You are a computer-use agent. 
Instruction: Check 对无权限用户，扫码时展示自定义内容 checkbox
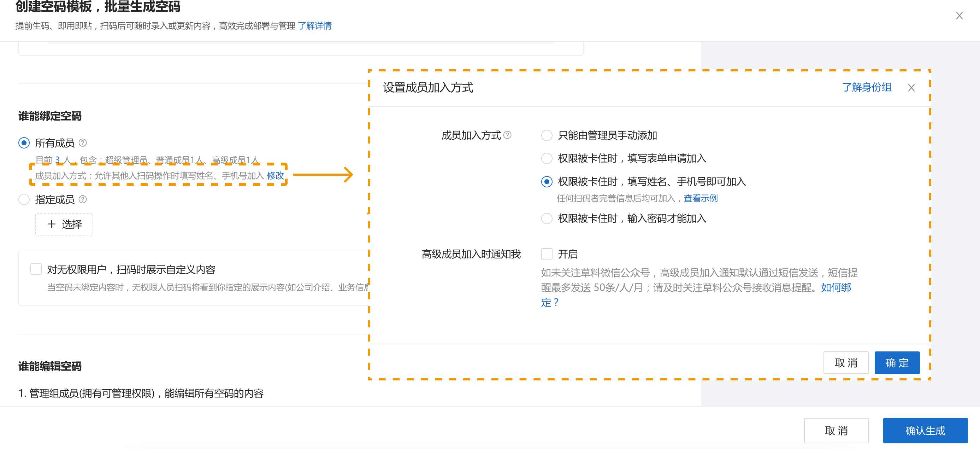tap(36, 269)
